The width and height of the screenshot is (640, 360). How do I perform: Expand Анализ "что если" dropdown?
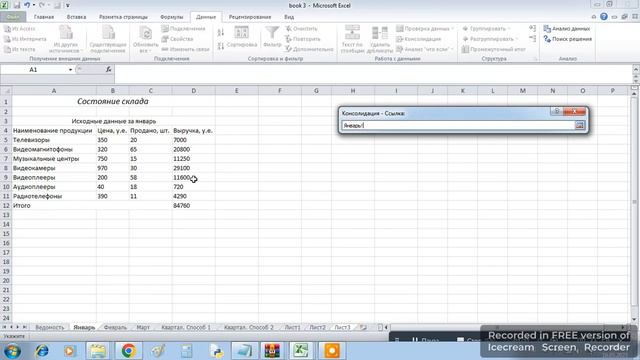(452, 49)
